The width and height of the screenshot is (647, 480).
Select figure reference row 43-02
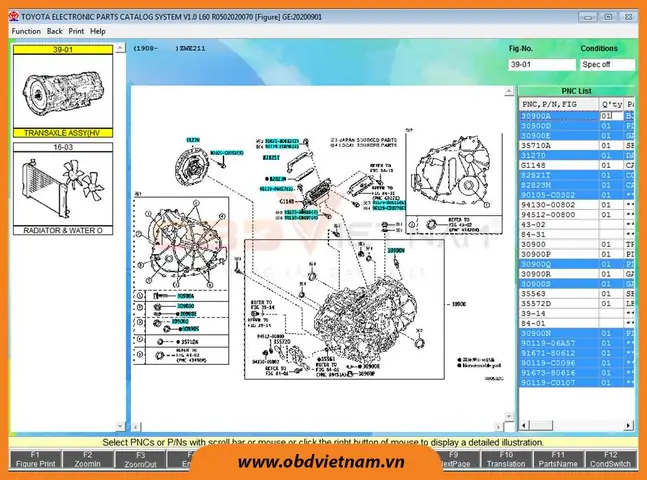click(577, 225)
